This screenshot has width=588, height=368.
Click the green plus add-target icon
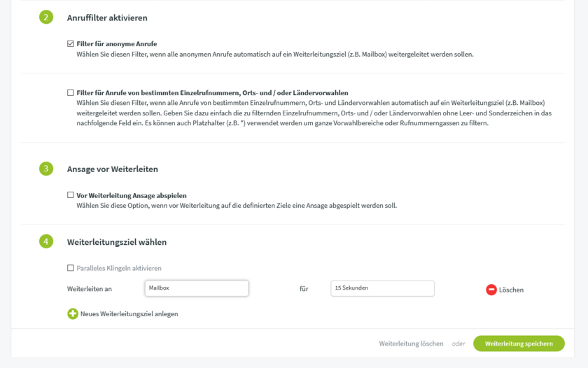(x=73, y=314)
